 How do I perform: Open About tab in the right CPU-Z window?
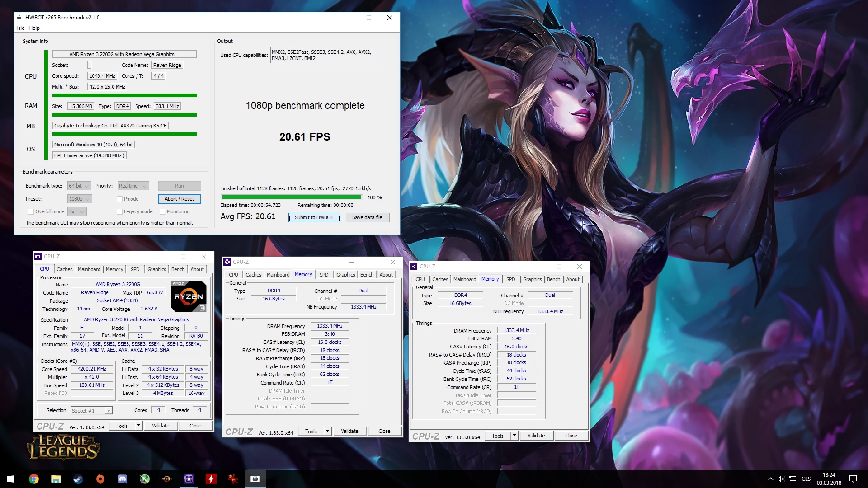pos(573,279)
